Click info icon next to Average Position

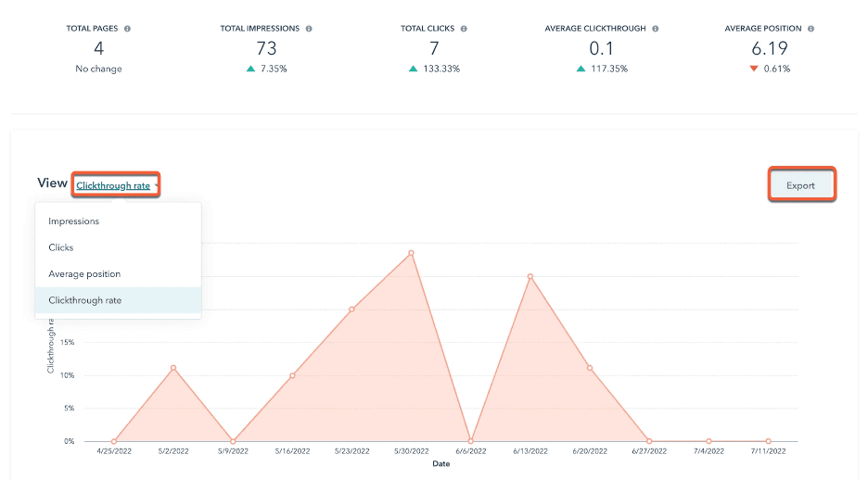click(810, 29)
